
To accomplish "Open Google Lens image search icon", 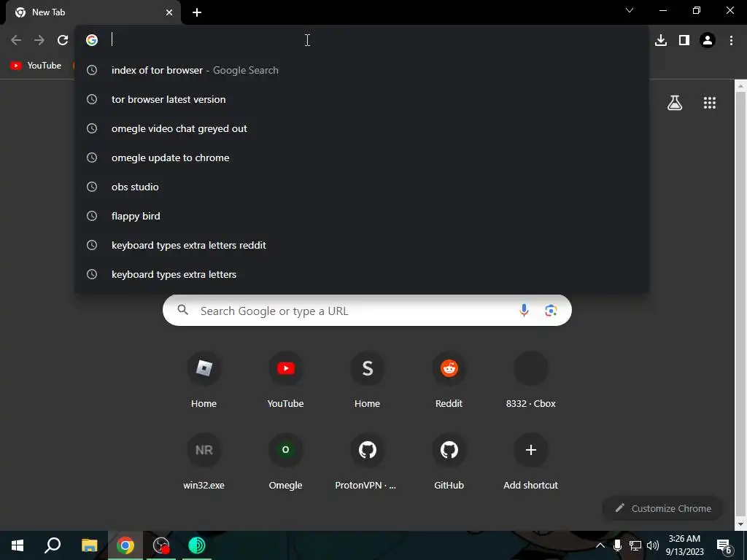I will pos(551,311).
